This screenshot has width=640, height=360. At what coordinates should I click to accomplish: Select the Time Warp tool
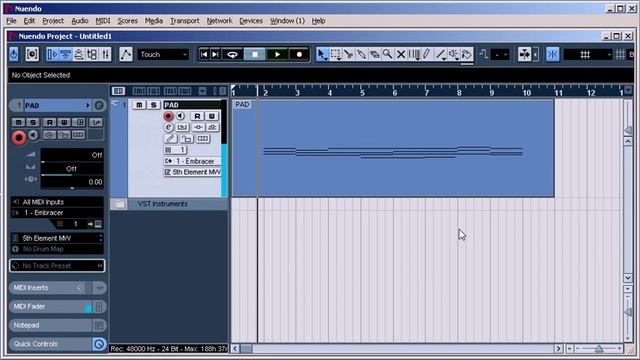click(414, 54)
